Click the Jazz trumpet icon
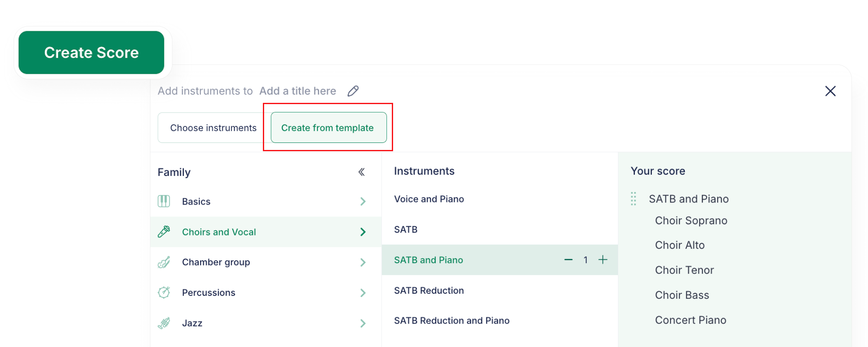This screenshot has width=868, height=347. click(x=164, y=323)
